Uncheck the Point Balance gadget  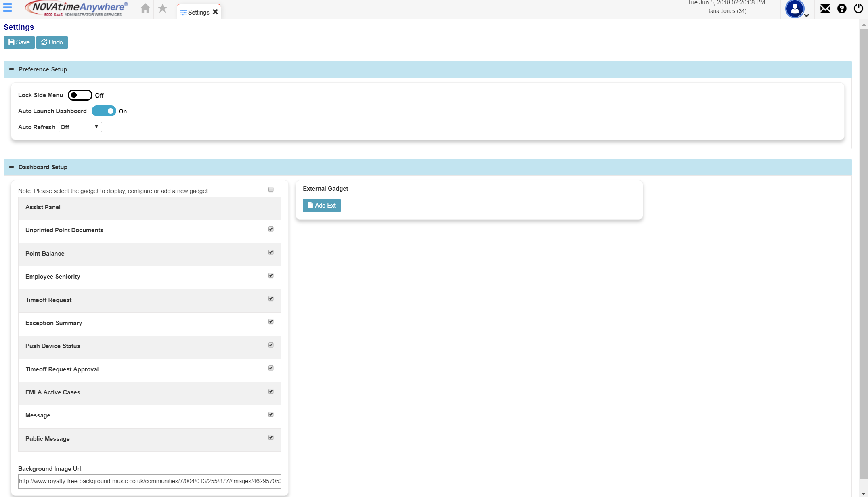(271, 252)
